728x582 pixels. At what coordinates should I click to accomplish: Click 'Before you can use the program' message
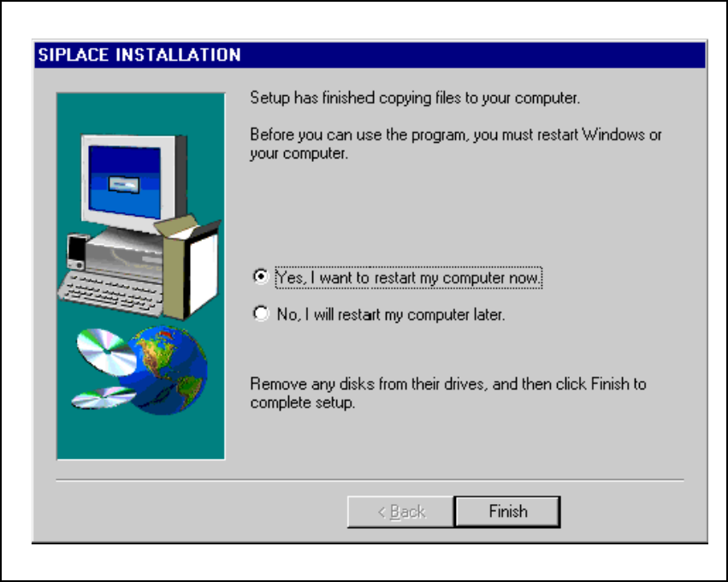tap(456, 144)
